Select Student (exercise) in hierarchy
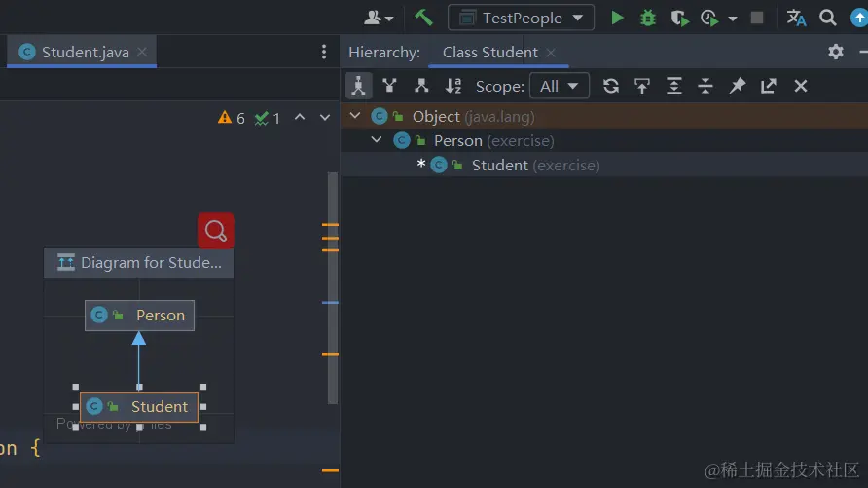 [604, 165]
